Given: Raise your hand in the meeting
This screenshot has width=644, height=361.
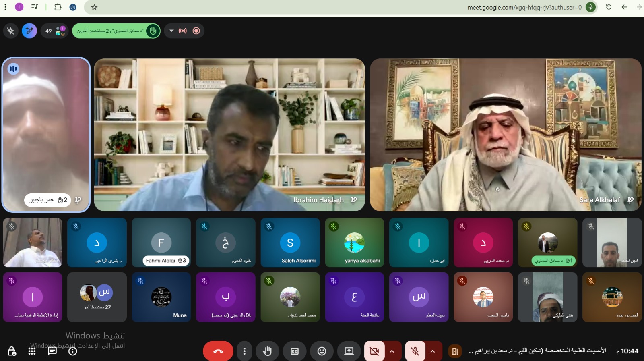Looking at the screenshot, I should (x=267, y=351).
